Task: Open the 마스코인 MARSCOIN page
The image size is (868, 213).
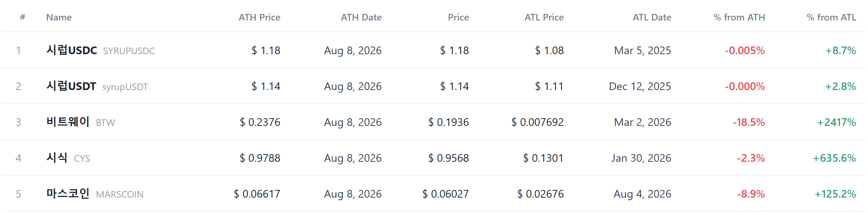Action: (x=68, y=194)
